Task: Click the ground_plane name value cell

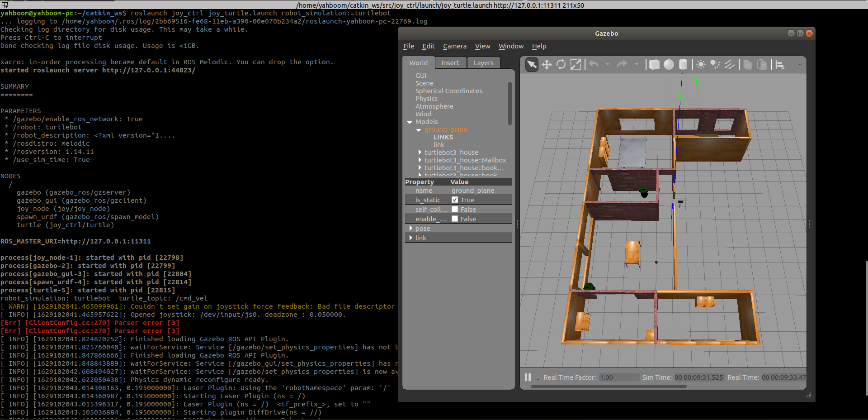Action: 481,191
